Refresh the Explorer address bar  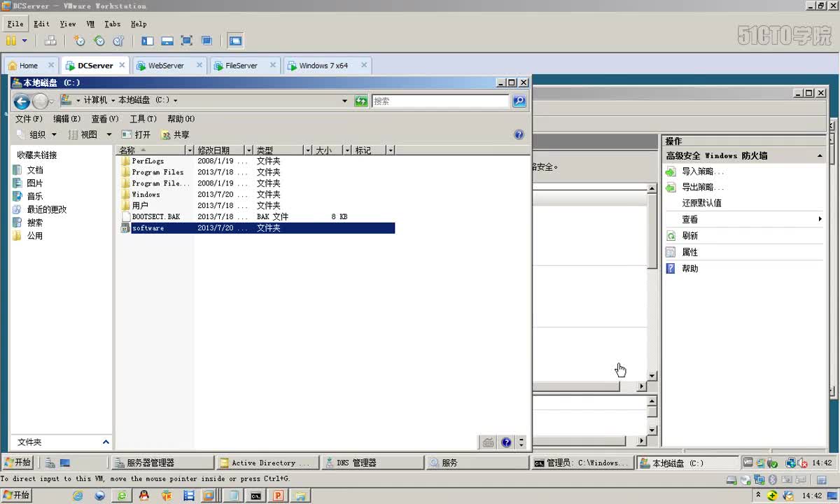360,101
